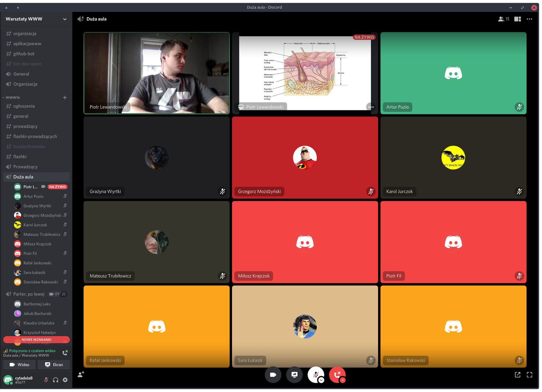Screen dimensions: 542x392
Task: Open the flashki channel
Action: pos(37,157)
